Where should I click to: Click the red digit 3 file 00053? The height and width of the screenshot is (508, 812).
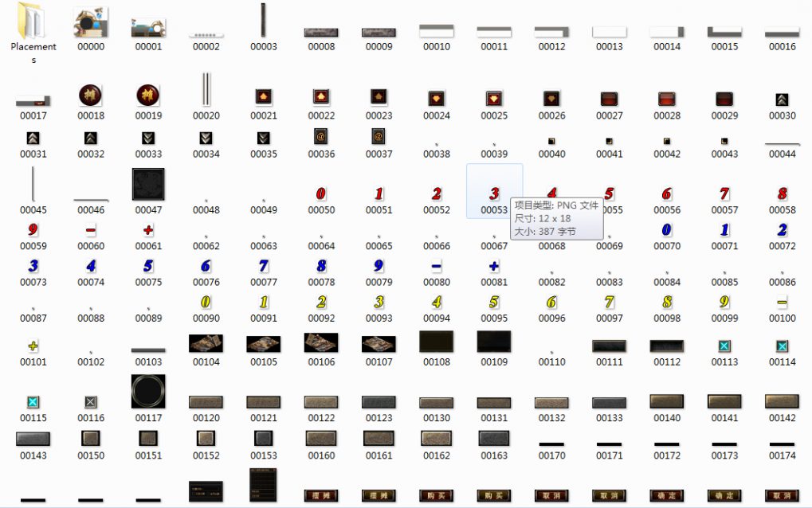pyautogui.click(x=494, y=194)
